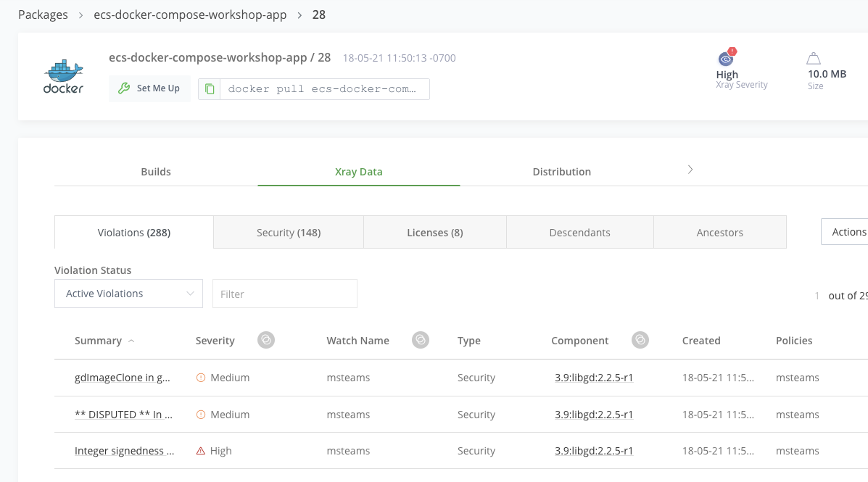Open the Actions menu
Image resolution: width=868 pixels, height=482 pixels.
pyautogui.click(x=850, y=232)
